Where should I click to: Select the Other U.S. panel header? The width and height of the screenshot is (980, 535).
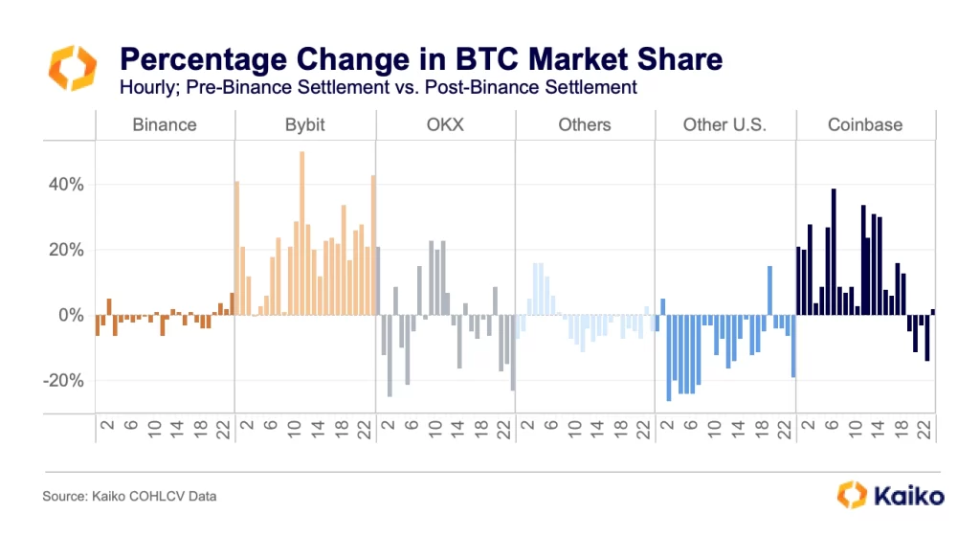click(724, 124)
